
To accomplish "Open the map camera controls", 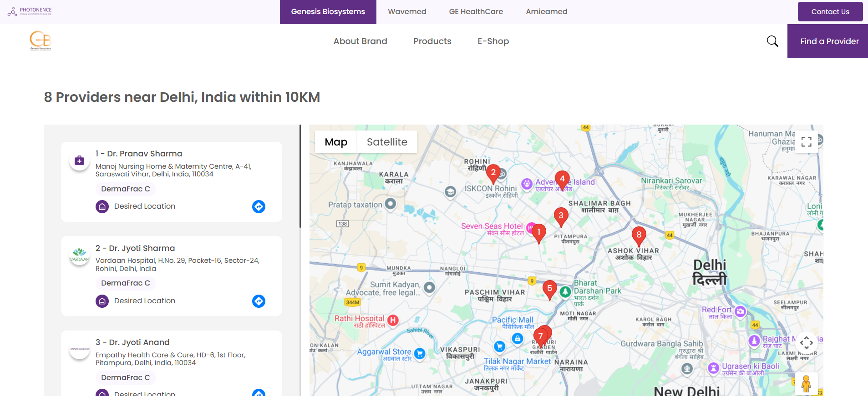I will point(807,342).
